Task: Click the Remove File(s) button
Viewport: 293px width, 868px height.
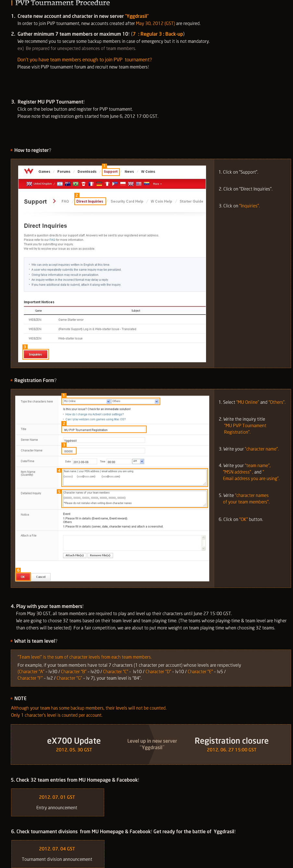Action: [100, 555]
